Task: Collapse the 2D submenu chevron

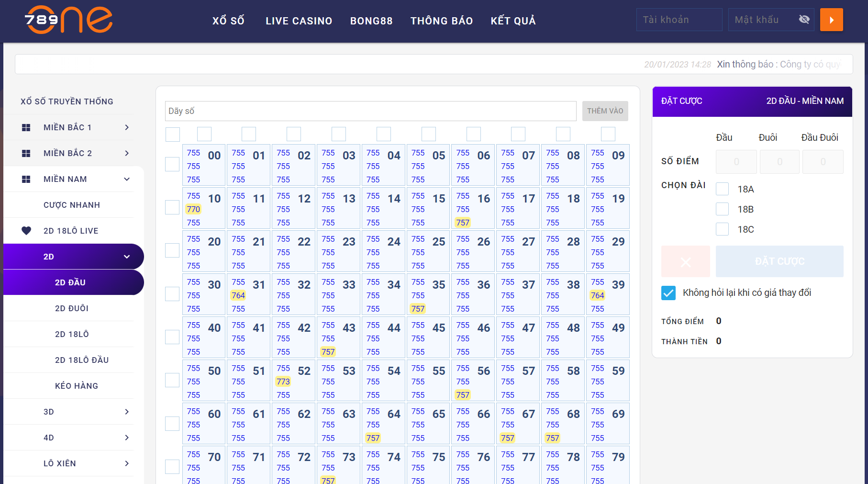Action: click(x=127, y=257)
